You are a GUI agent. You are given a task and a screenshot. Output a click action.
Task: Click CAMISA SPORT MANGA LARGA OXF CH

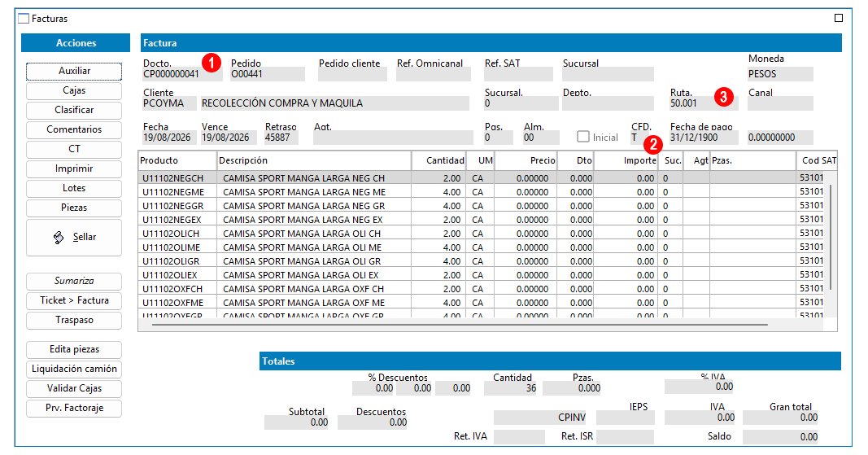pyautogui.click(x=303, y=289)
